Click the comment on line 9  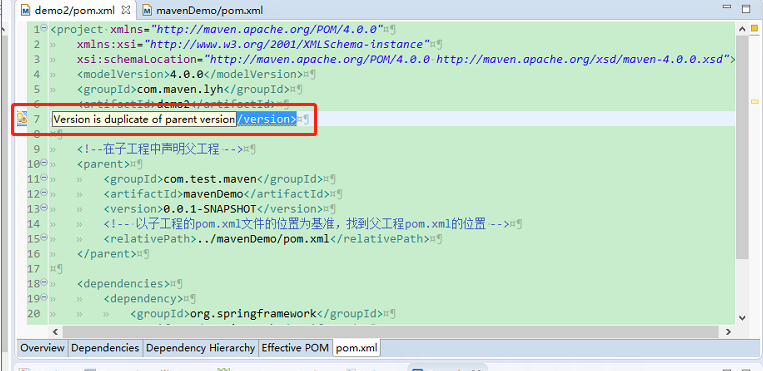[160, 149]
